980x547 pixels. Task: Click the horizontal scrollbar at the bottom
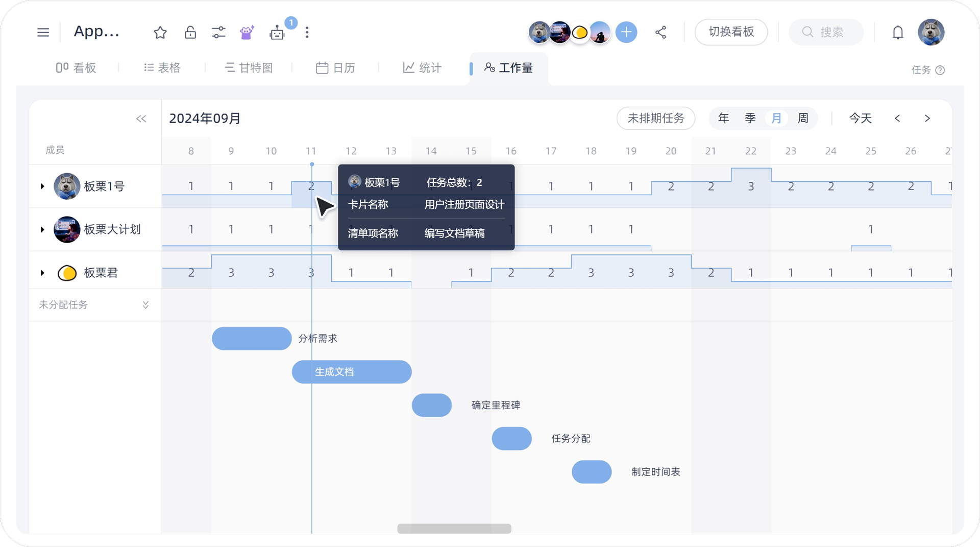tap(454, 529)
